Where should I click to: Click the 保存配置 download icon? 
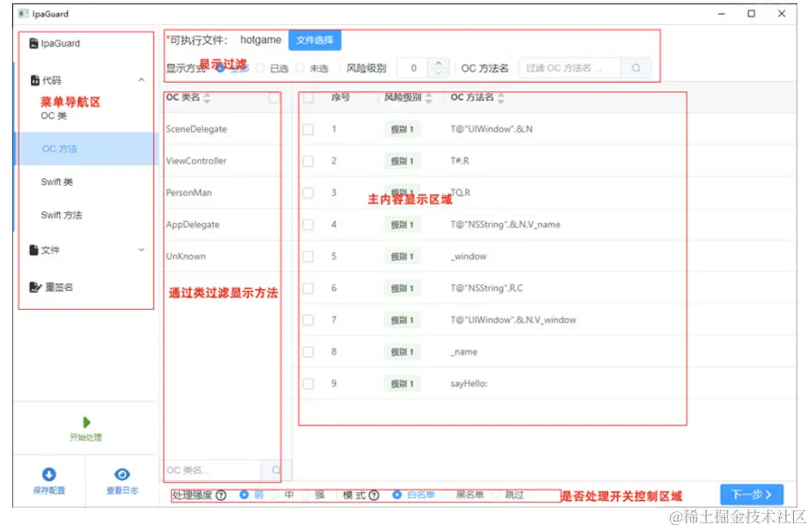click(49, 474)
